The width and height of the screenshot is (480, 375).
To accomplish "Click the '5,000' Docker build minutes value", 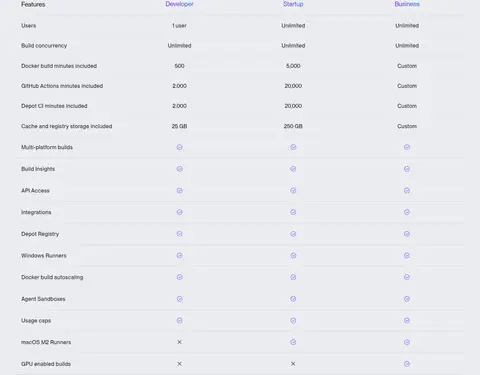I will pos(293,66).
